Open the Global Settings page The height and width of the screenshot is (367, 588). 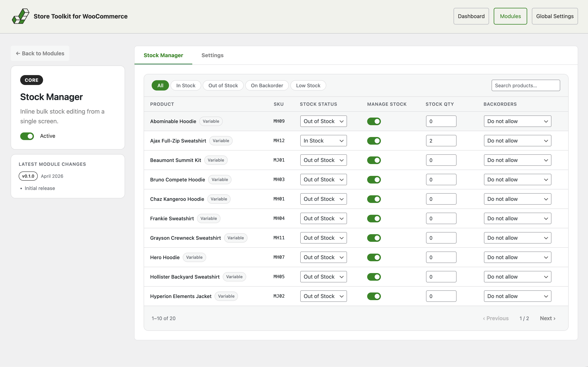click(x=554, y=16)
